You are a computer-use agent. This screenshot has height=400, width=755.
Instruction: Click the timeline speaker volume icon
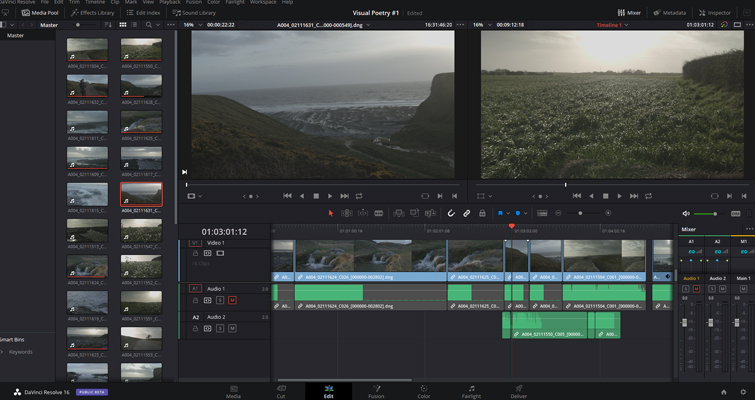pos(686,213)
